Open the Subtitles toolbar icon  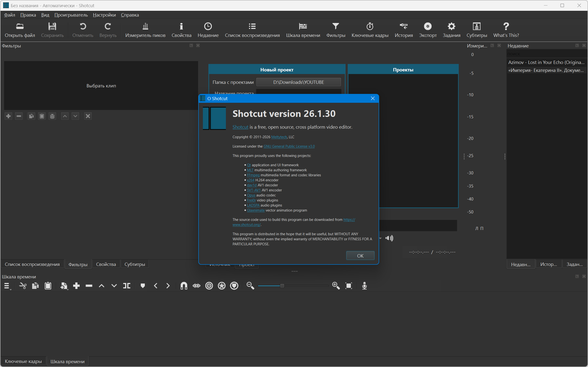click(476, 30)
